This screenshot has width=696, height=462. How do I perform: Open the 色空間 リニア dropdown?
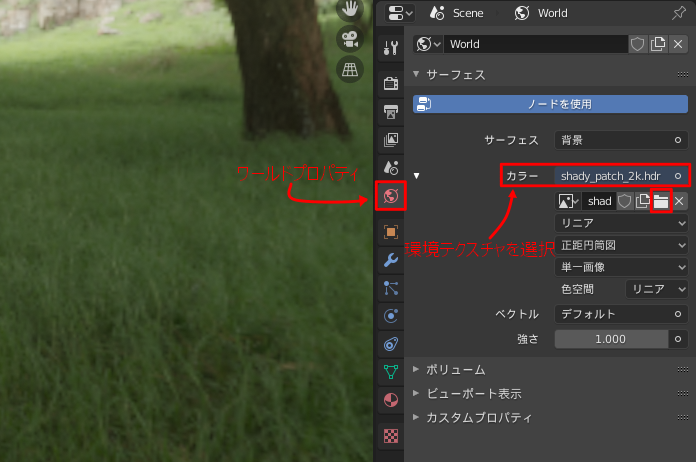[656, 289]
